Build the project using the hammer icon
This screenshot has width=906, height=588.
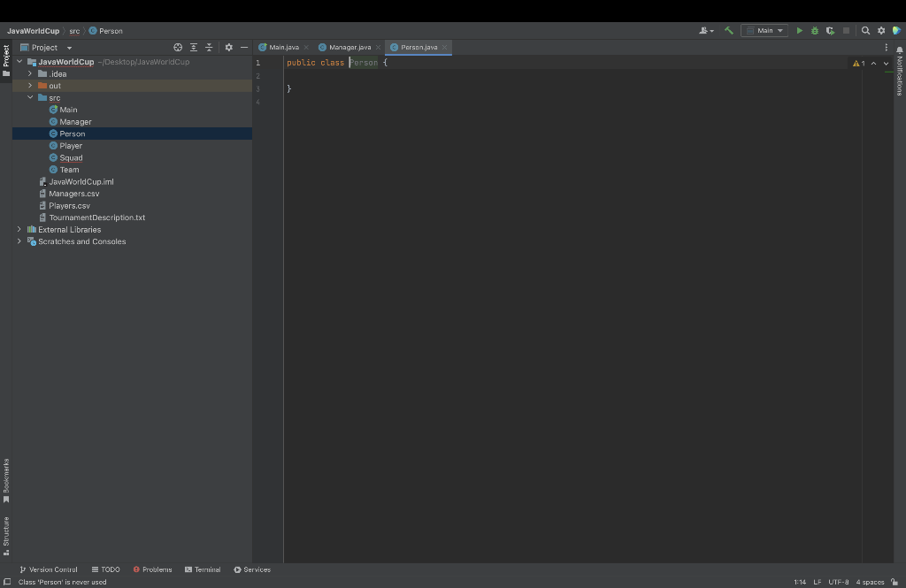(x=728, y=30)
